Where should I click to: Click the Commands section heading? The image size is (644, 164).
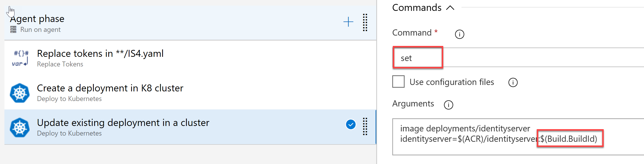(x=417, y=8)
